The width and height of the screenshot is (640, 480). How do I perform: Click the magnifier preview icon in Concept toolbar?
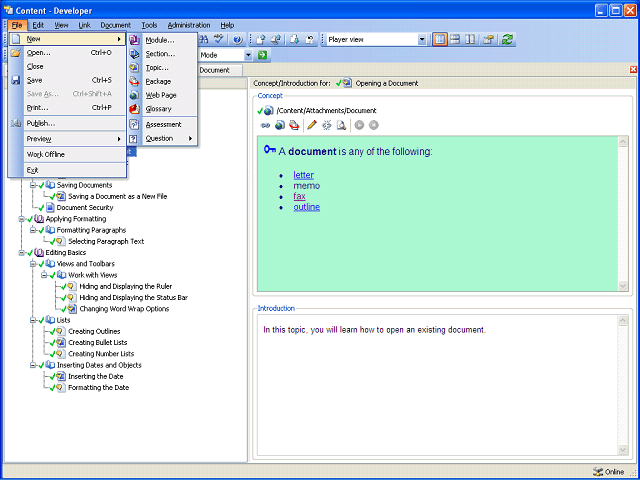point(341,125)
